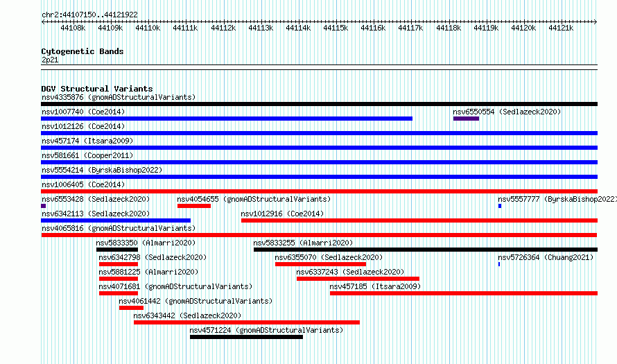The width and height of the screenshot is (617, 364).
Task: Select the red nsv457185 variant bar
Action: point(464,293)
